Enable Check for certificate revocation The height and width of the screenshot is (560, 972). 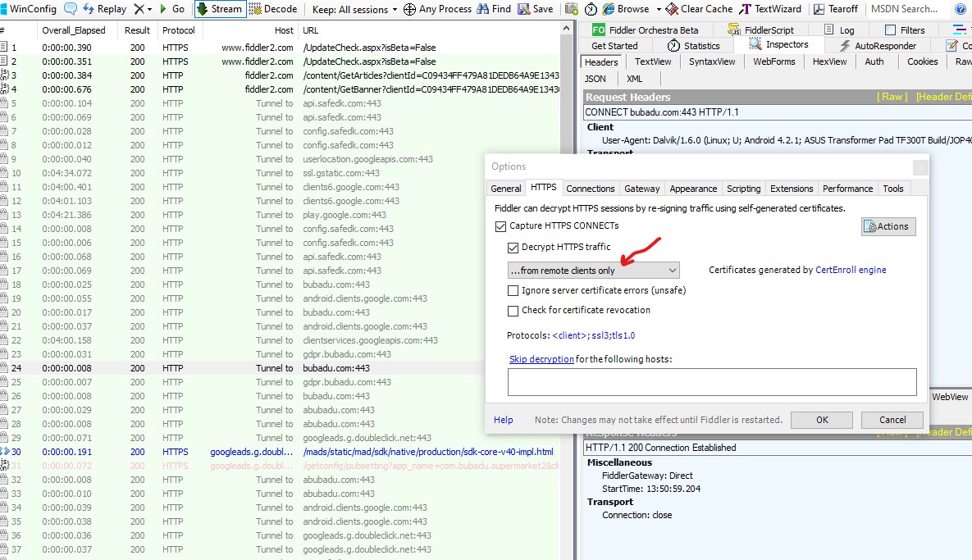513,311
